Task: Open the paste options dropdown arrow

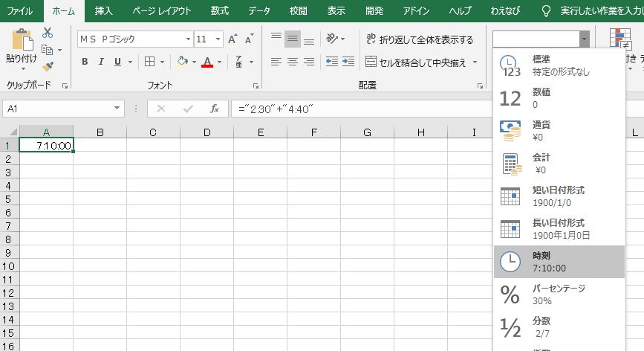Action: [22, 68]
